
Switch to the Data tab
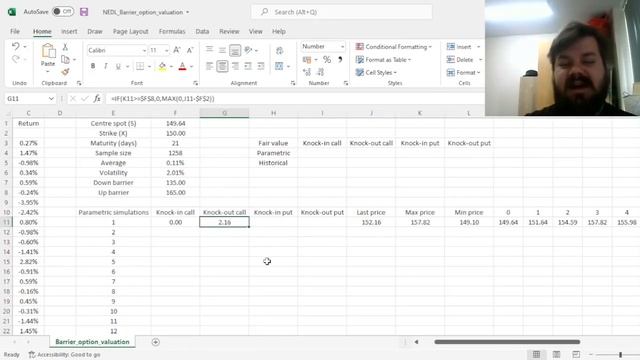click(202, 31)
